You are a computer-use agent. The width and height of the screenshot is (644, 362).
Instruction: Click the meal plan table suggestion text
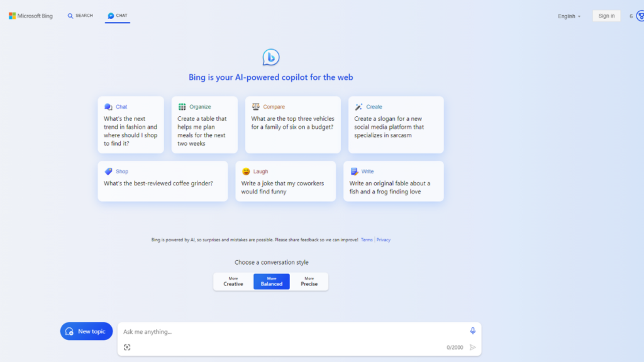pyautogui.click(x=202, y=131)
